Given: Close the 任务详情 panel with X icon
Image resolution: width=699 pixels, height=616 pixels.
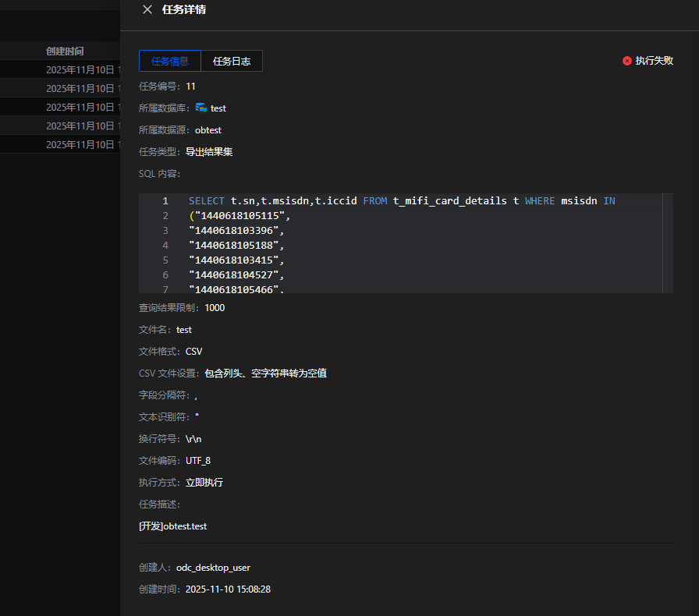Looking at the screenshot, I should click(147, 9).
